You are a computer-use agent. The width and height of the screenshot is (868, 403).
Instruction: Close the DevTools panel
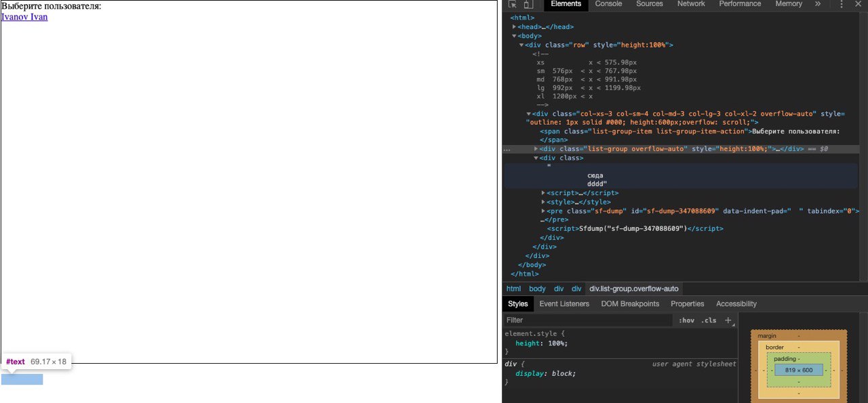[859, 4]
